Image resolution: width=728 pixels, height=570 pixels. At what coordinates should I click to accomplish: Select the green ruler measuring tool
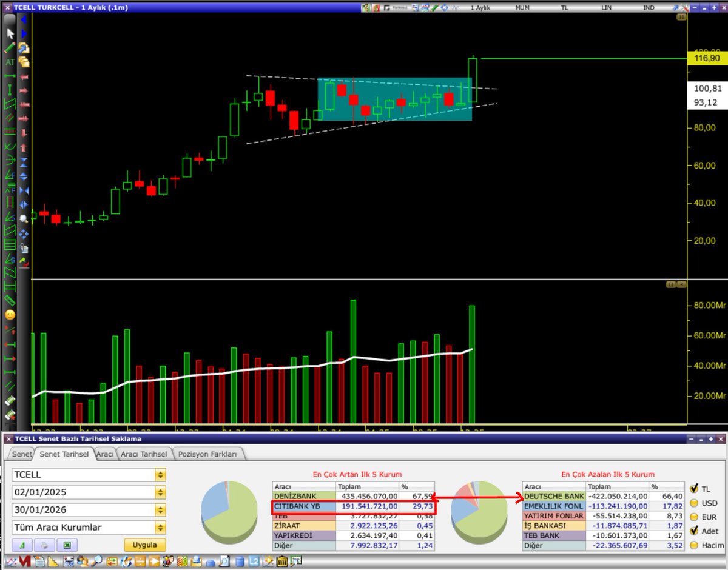[x=10, y=300]
